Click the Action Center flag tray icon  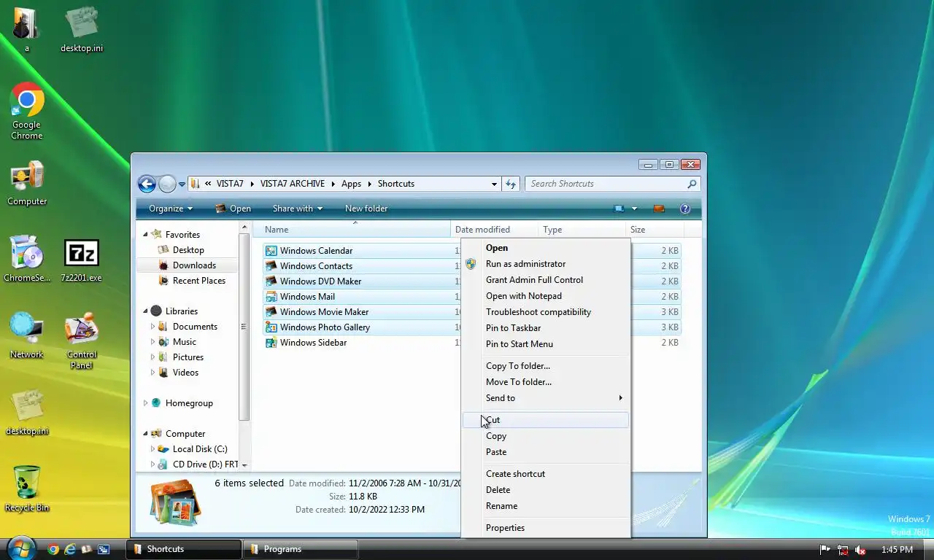click(825, 550)
